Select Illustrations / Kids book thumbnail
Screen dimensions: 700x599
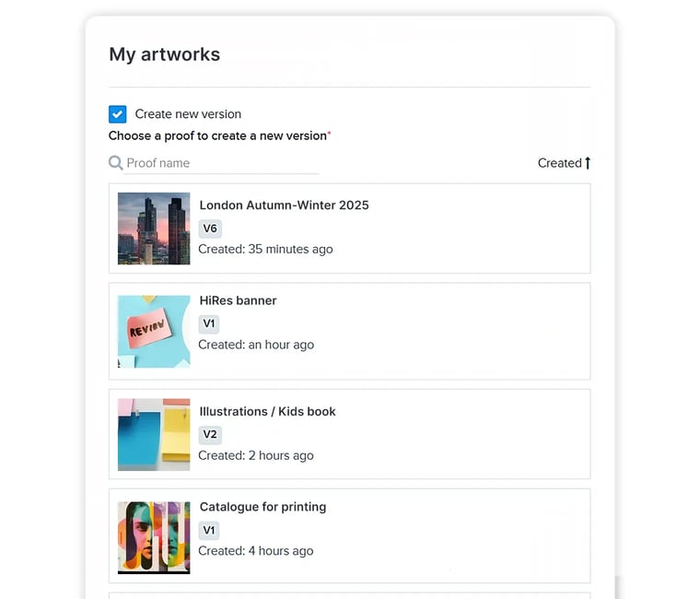pos(154,434)
